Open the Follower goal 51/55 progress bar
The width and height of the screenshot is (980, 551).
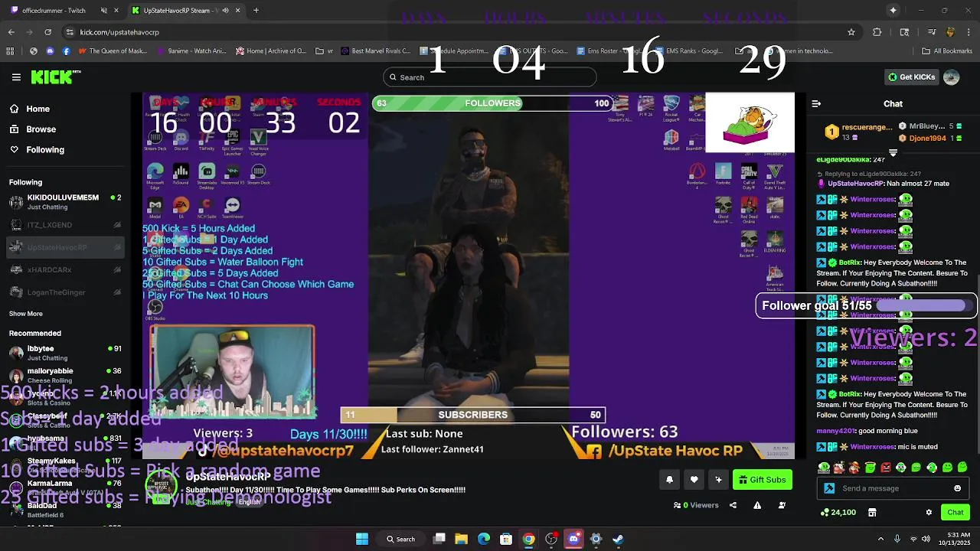coord(866,305)
